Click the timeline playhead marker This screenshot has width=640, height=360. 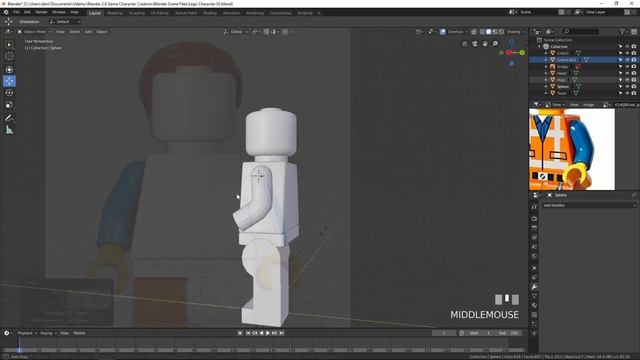tap(19, 350)
